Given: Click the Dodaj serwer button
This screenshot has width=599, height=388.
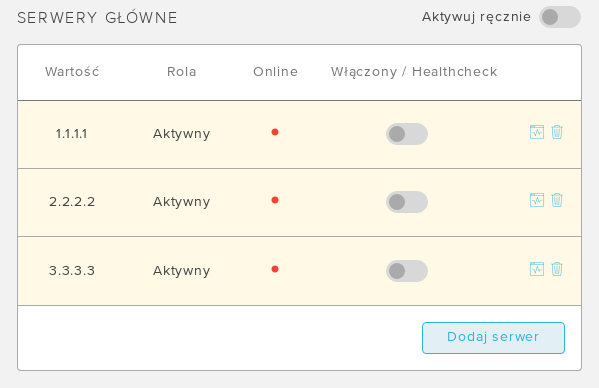Looking at the screenshot, I should [x=493, y=338].
